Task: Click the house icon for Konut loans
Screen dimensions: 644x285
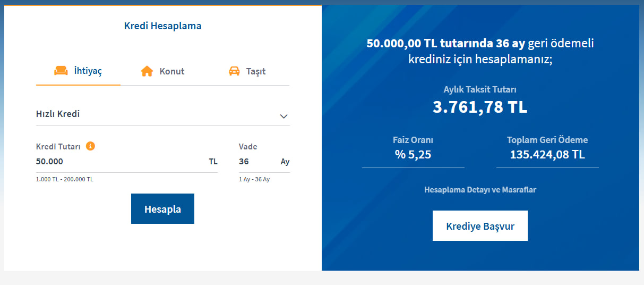Action: click(147, 71)
